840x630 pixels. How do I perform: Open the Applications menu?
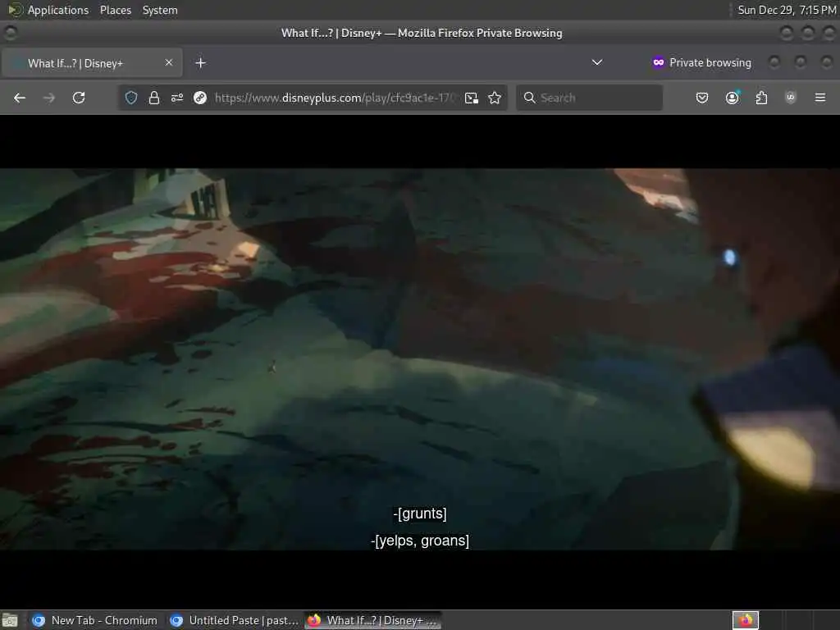click(x=58, y=10)
